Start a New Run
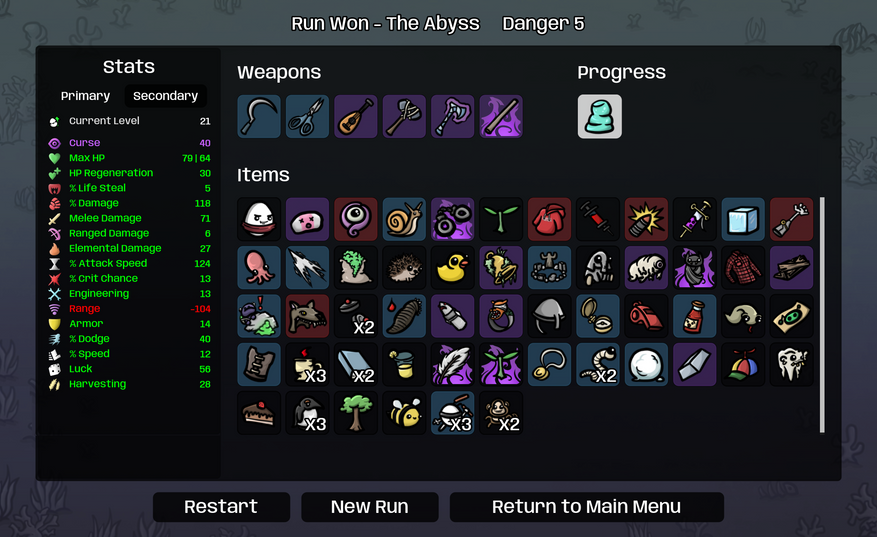877x537 pixels. click(370, 507)
